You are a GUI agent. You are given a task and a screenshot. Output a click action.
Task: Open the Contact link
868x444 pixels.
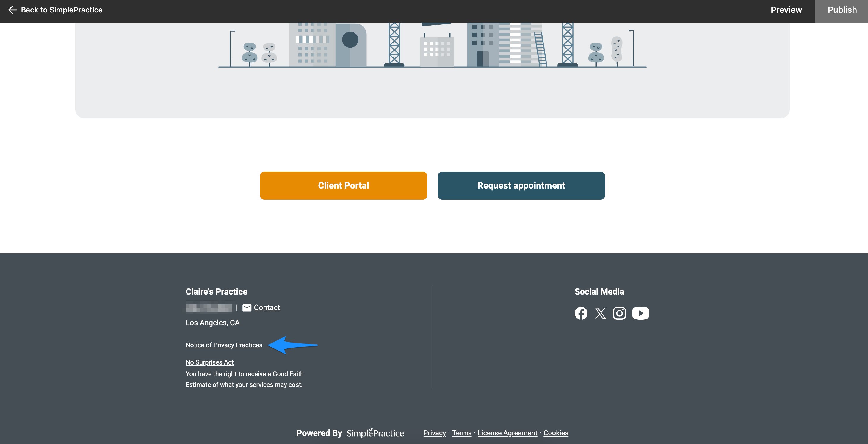267,307
